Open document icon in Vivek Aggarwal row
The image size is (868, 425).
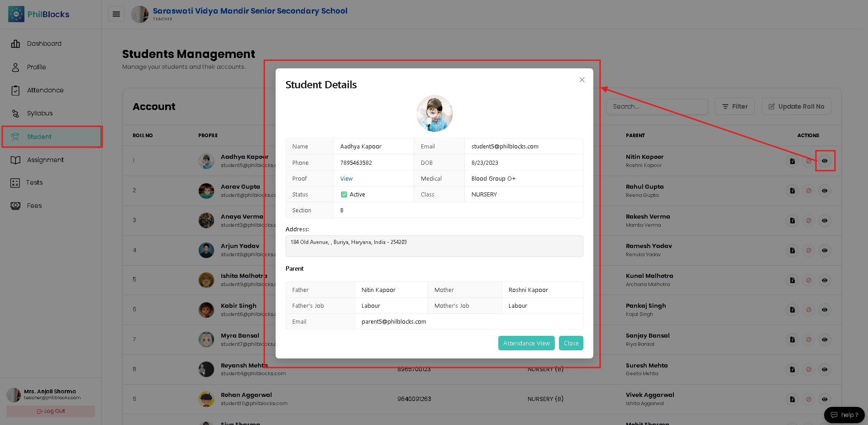pos(792,399)
